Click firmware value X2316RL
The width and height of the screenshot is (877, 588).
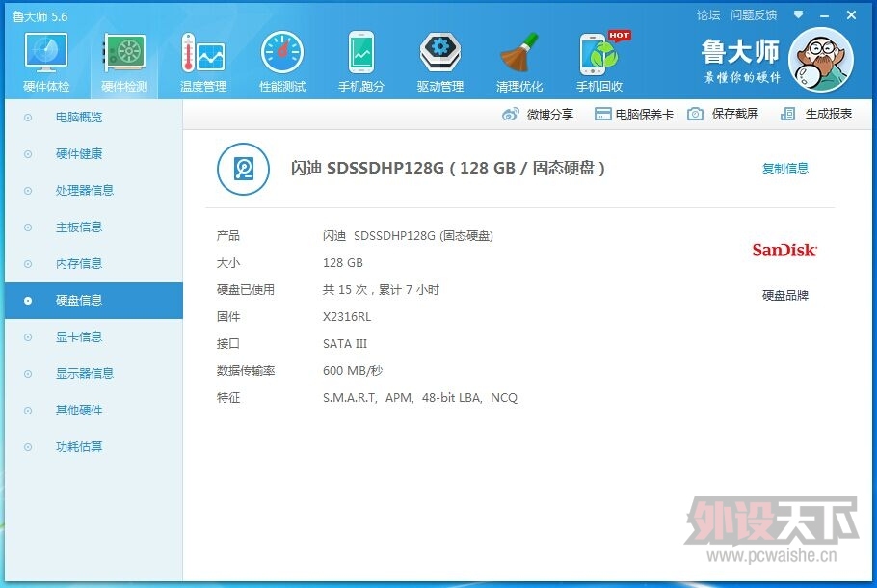[347, 317]
